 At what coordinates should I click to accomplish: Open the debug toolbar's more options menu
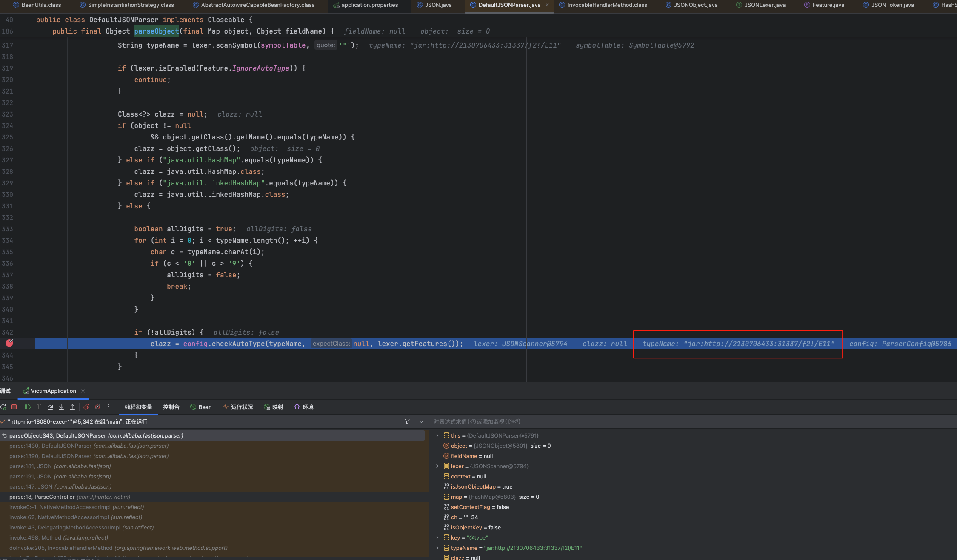pyautogui.click(x=109, y=407)
